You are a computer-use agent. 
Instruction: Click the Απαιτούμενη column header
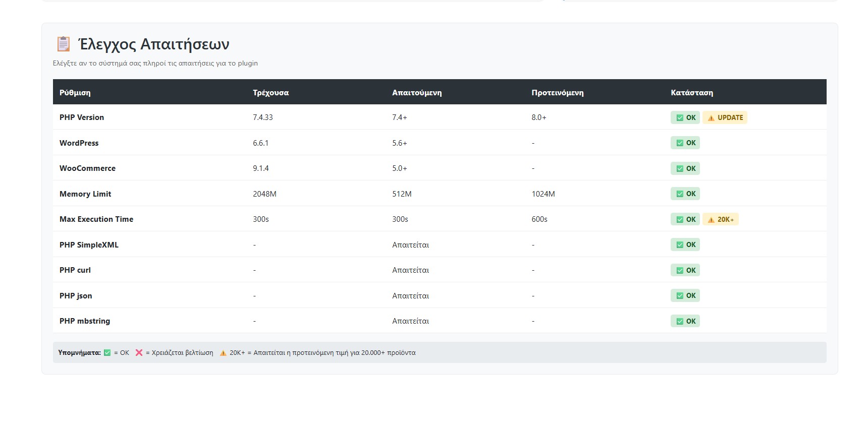416,93
